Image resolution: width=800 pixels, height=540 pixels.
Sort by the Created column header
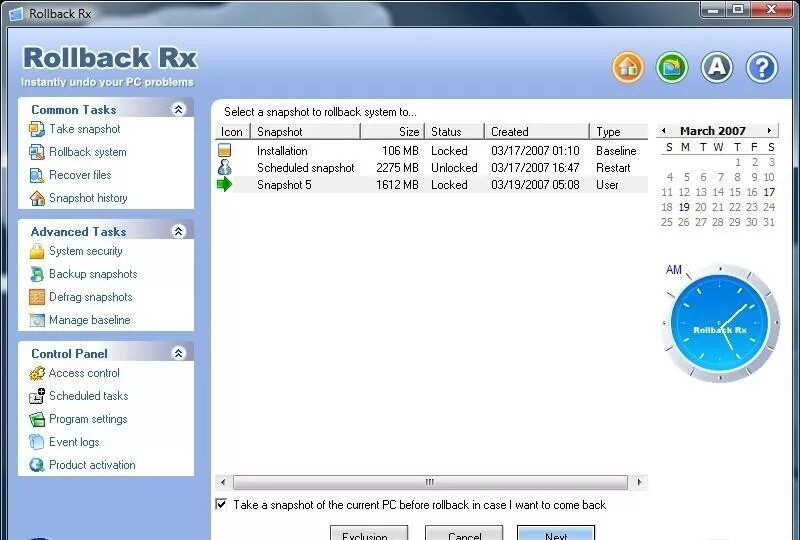click(x=537, y=132)
